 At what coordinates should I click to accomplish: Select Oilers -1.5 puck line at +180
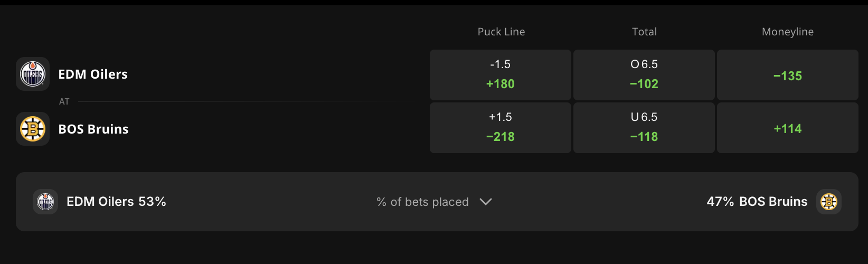(500, 75)
